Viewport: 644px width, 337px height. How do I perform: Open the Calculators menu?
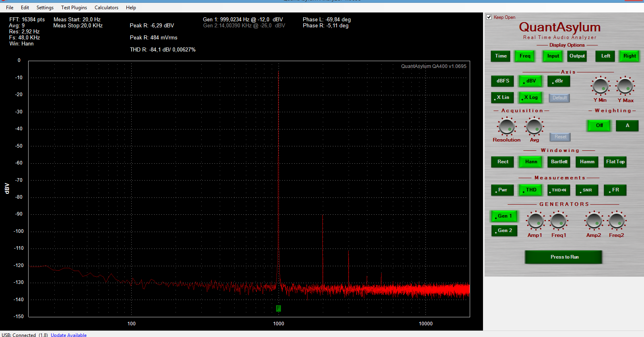[x=107, y=8]
